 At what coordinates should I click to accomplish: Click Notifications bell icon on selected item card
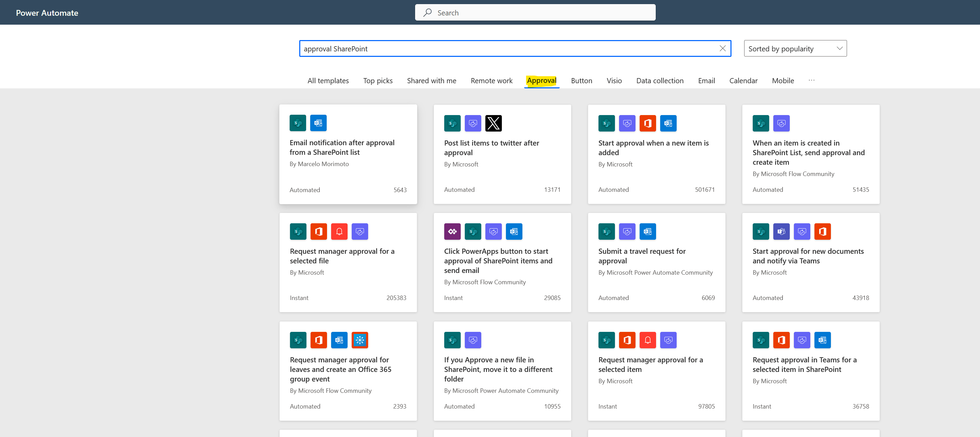(648, 340)
